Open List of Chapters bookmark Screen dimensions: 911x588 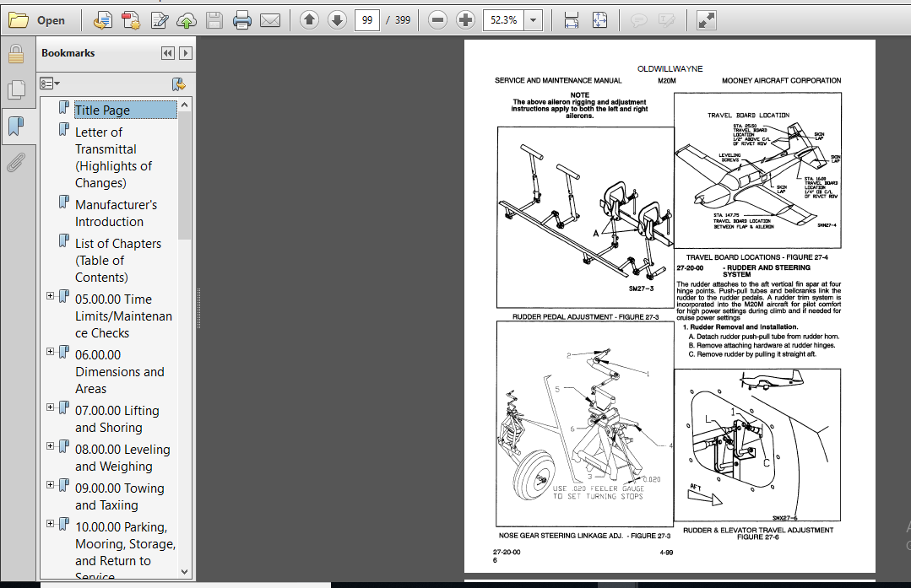(x=118, y=261)
